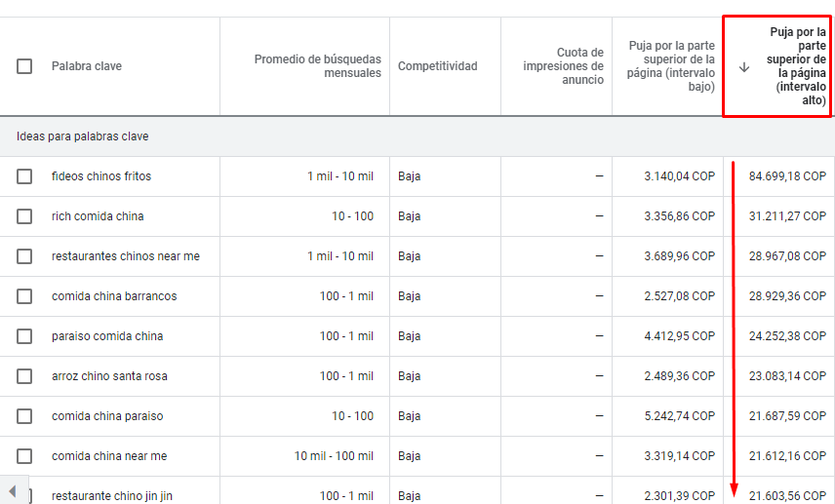Enable checkbox for comida china barrancos

pos(24,296)
